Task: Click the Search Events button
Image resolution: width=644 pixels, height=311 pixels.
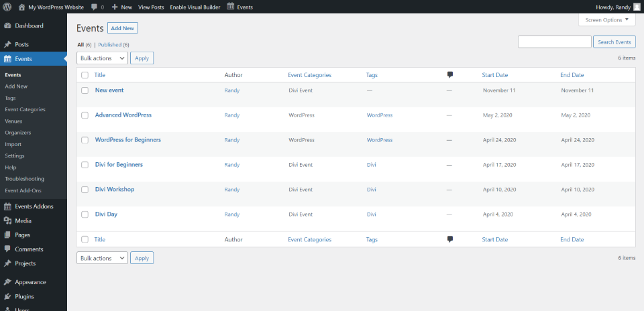Action: (614, 42)
